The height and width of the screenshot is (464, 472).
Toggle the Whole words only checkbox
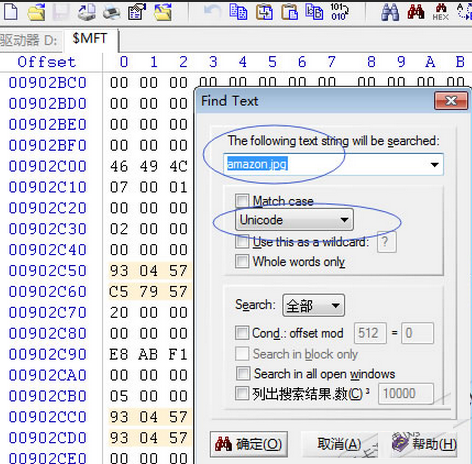pyautogui.click(x=242, y=261)
